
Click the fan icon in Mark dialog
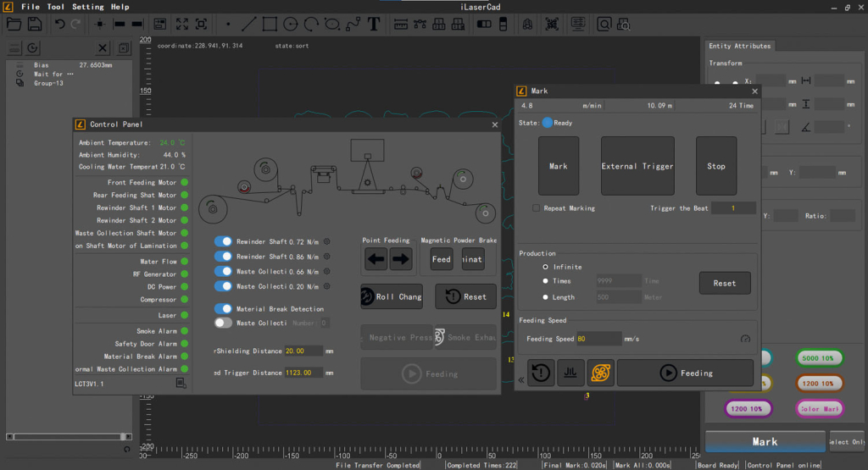[x=601, y=373]
